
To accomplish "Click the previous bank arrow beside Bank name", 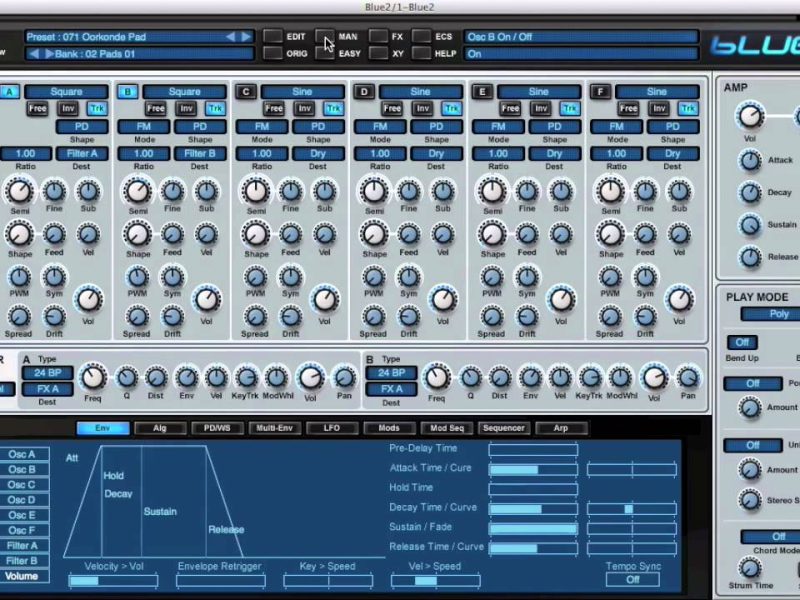I will (34, 54).
